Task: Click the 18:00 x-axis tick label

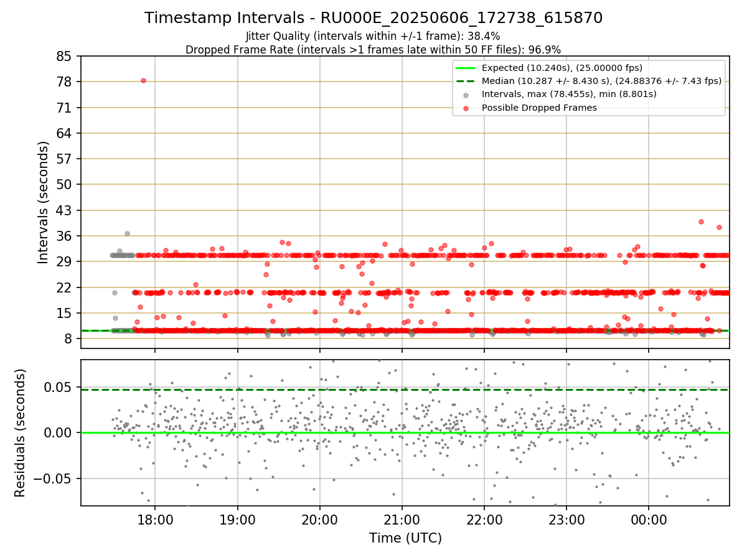Action: [155, 519]
